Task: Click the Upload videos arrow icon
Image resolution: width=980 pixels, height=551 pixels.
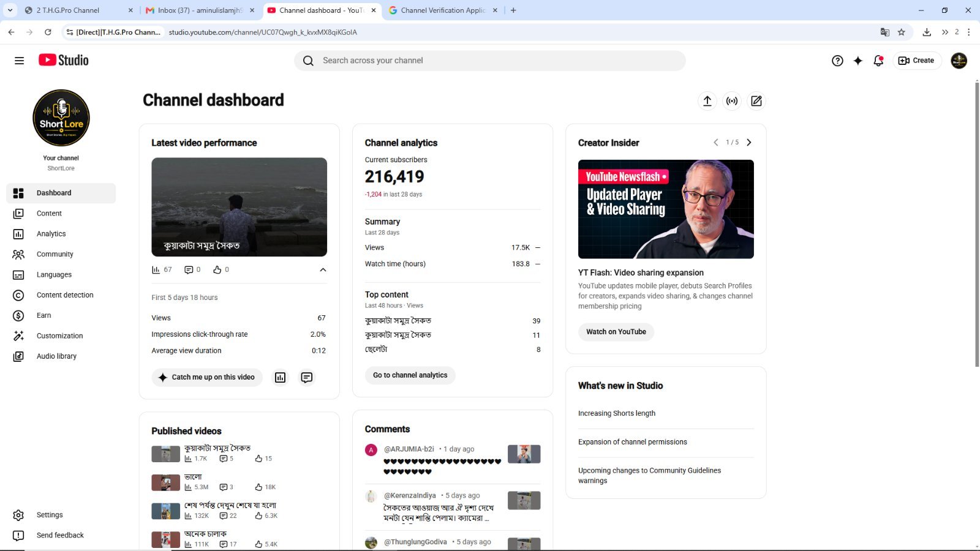Action: click(x=707, y=101)
